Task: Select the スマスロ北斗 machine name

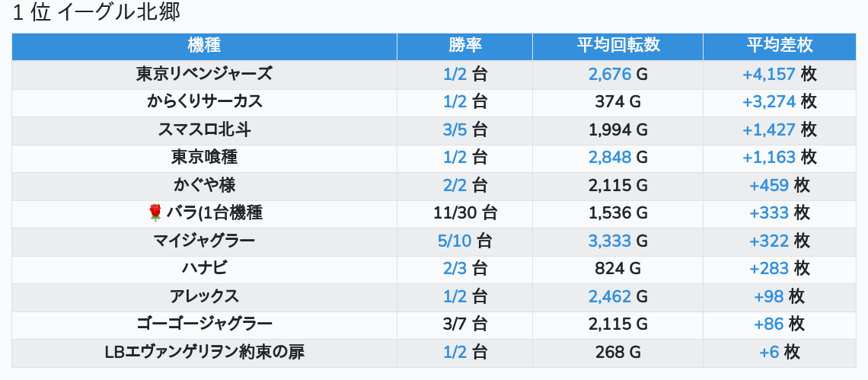Action: pos(204,130)
